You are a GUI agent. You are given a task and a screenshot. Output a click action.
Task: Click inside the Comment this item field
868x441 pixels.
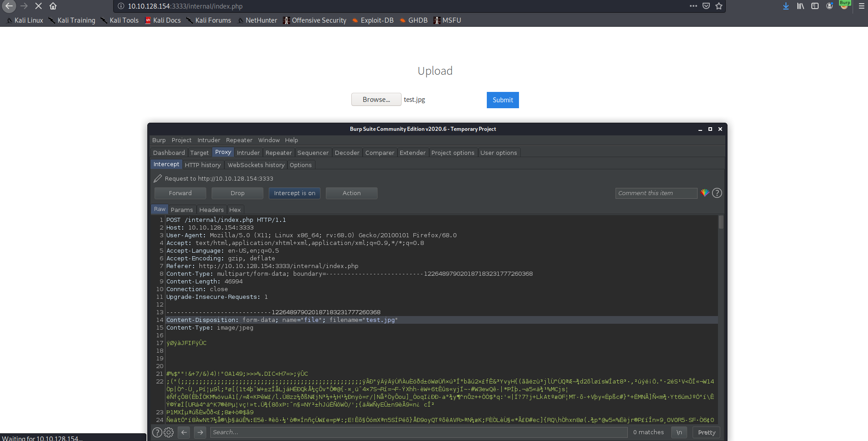[656, 193]
